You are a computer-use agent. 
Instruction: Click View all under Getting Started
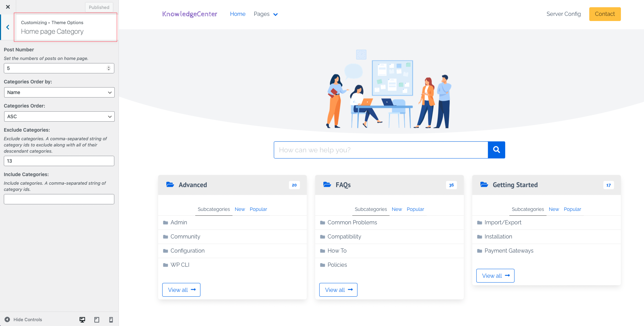495,276
